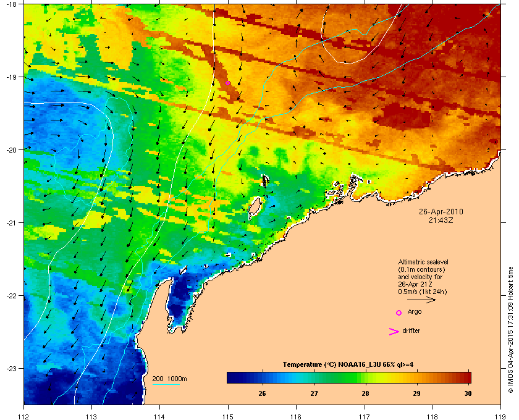Click the latitude axis label -23

coord(12,368)
